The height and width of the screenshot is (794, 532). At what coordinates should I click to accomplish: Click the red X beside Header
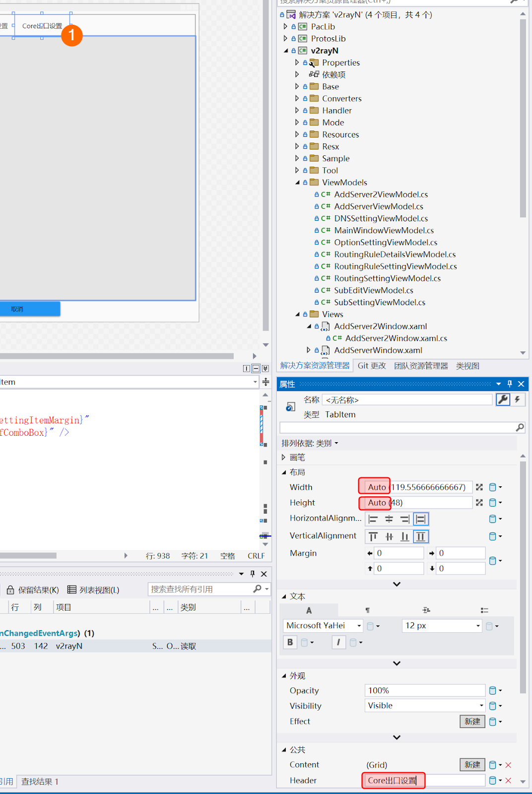tap(508, 781)
